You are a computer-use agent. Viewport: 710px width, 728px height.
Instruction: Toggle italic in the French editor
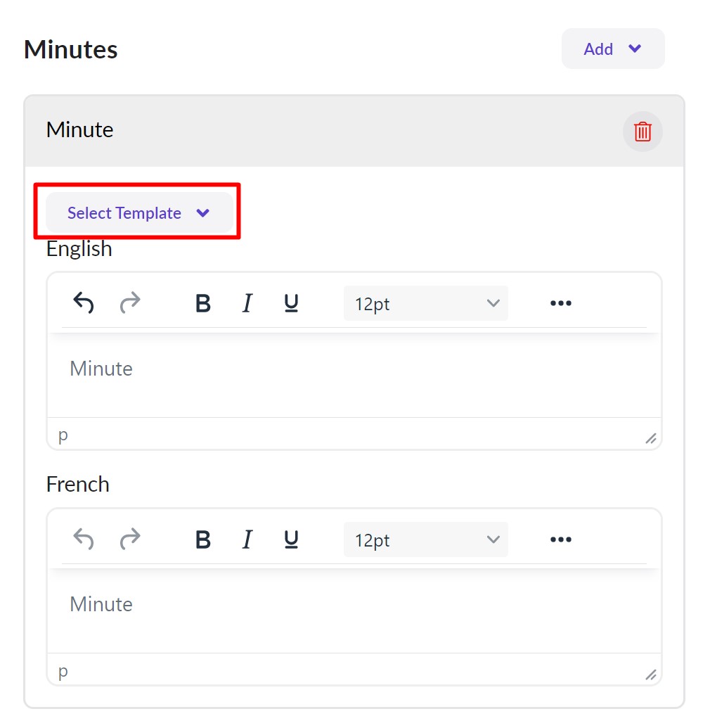pyautogui.click(x=247, y=539)
